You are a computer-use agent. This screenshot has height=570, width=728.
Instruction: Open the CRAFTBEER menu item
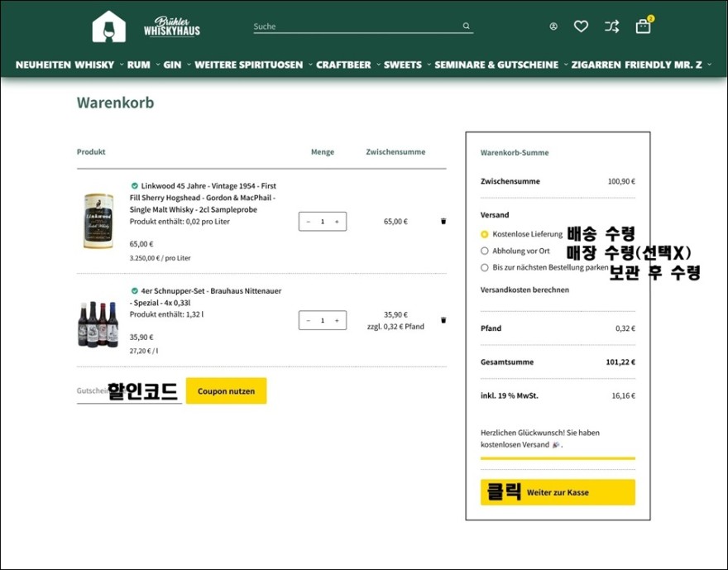[343, 65]
